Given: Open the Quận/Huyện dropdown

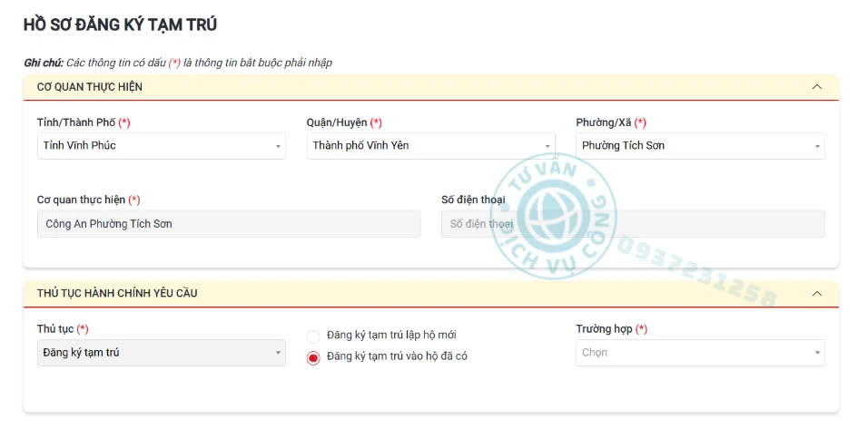Looking at the screenshot, I should (430, 146).
